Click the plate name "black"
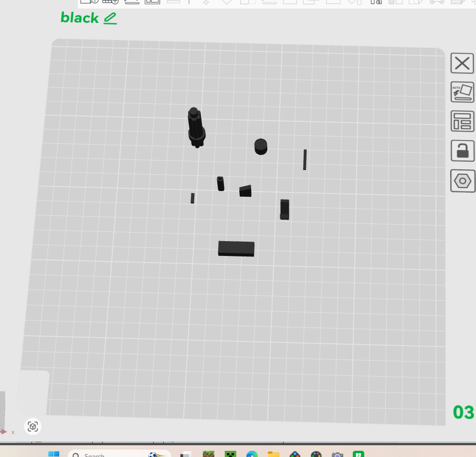Screen dimensions: 476x457 [x=80, y=18]
